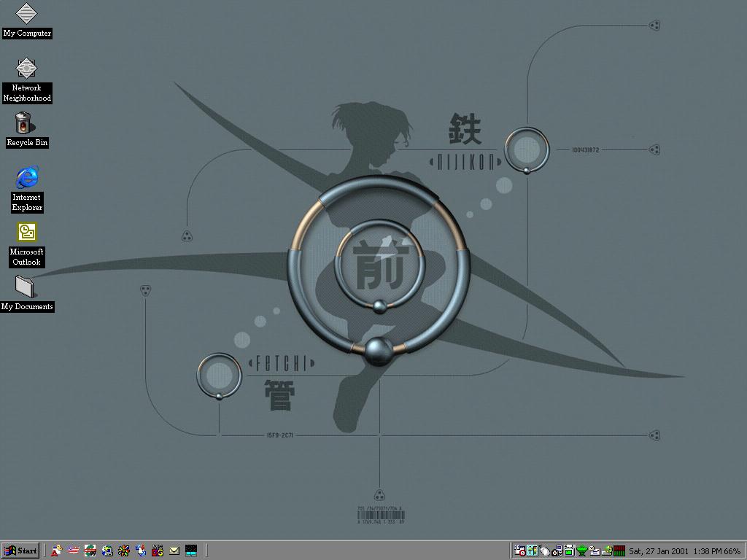Open Network Neighborhood on the desktop

26,69
